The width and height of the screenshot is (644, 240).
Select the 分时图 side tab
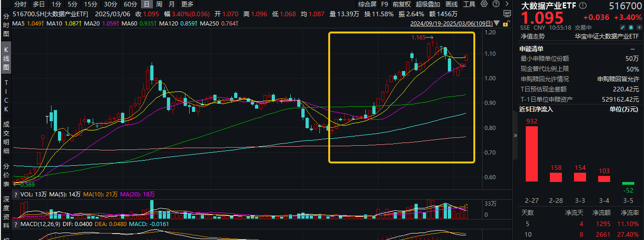click(6, 25)
